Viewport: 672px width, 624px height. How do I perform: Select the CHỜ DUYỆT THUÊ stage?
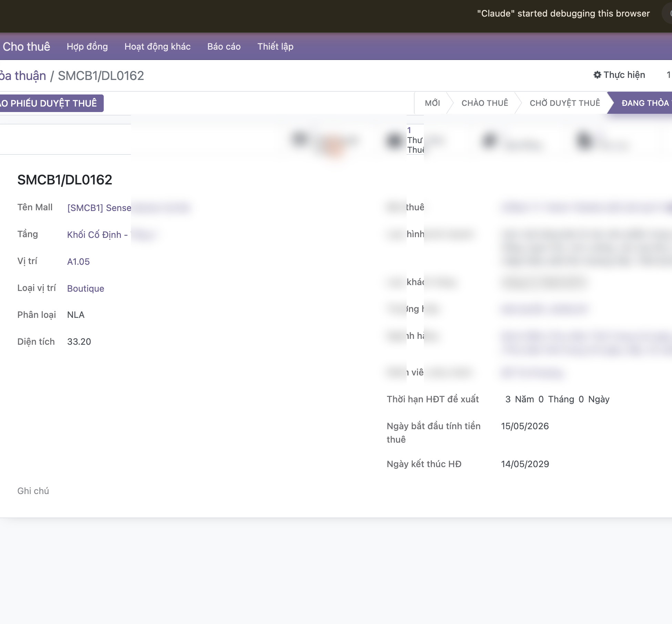coord(564,103)
